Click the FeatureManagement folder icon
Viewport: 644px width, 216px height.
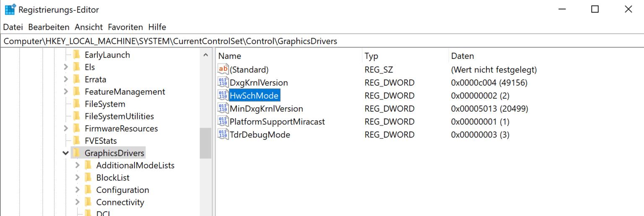coord(76,91)
